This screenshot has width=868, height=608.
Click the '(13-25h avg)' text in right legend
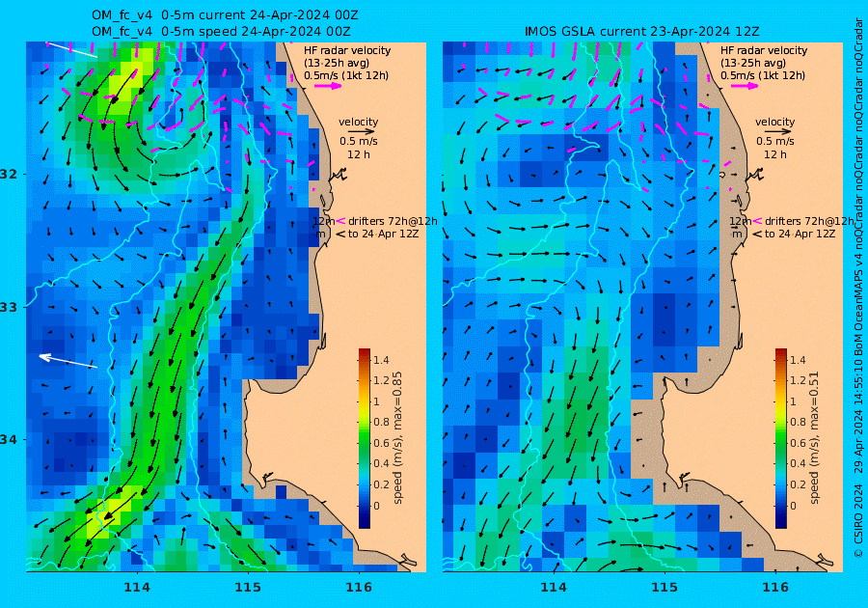(x=753, y=63)
